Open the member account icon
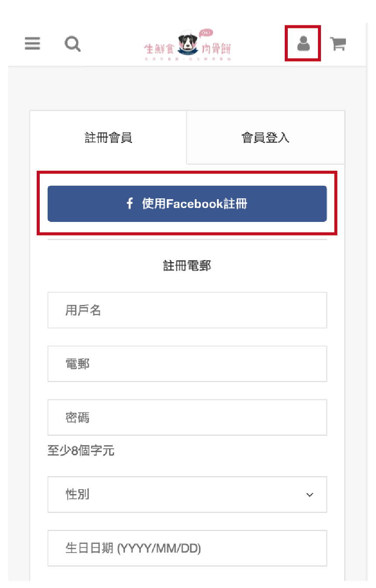 [x=303, y=43]
